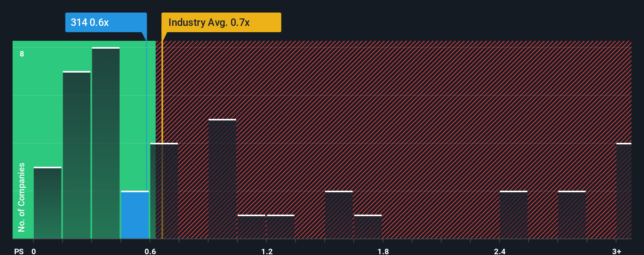Viewport: 644px width, 255px height.
Task: Select the first green bar near 0
Action: [48, 203]
